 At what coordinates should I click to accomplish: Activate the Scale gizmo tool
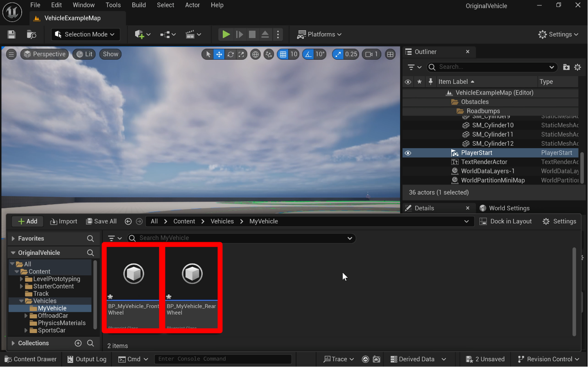point(241,54)
